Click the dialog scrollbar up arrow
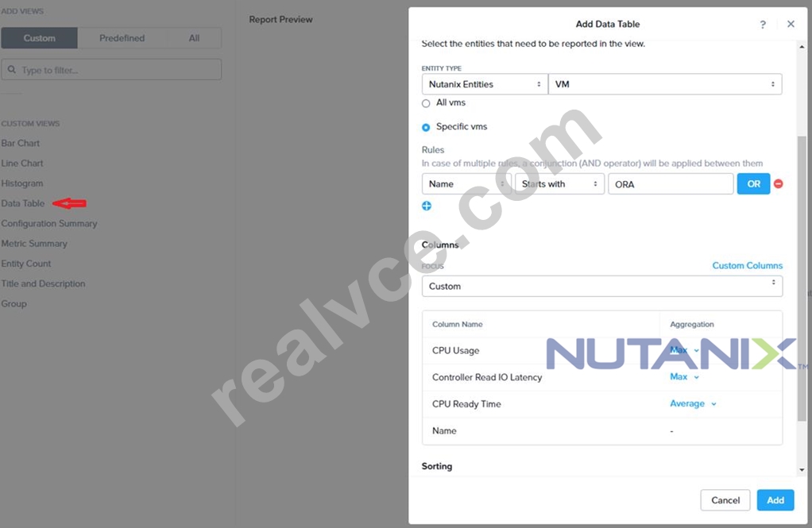This screenshot has height=528, width=812. click(x=802, y=47)
